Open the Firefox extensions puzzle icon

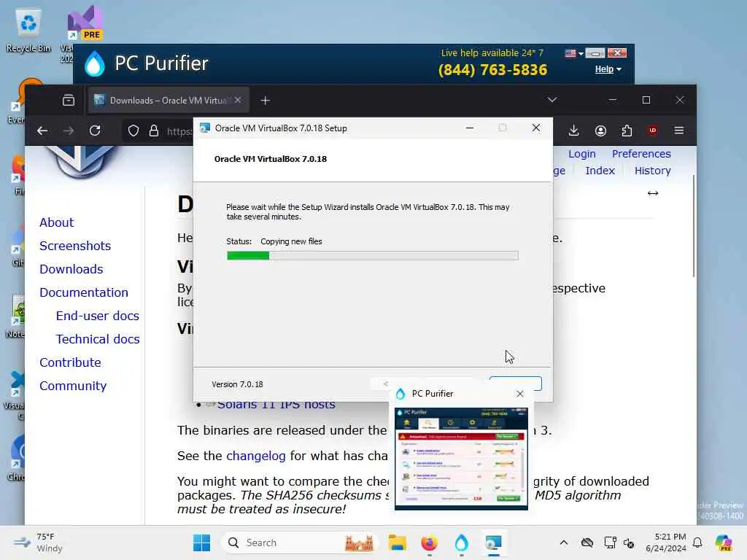coord(627,131)
